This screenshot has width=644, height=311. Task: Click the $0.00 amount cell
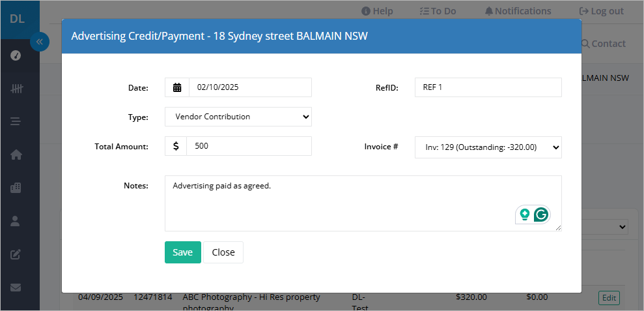pos(537,297)
